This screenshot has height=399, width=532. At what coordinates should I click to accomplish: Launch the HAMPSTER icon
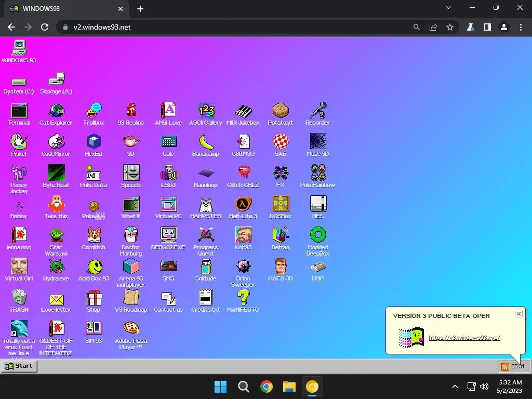tap(206, 208)
